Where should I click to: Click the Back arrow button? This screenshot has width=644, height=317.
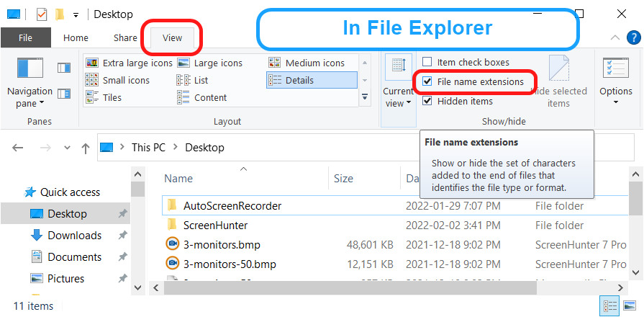(18, 148)
